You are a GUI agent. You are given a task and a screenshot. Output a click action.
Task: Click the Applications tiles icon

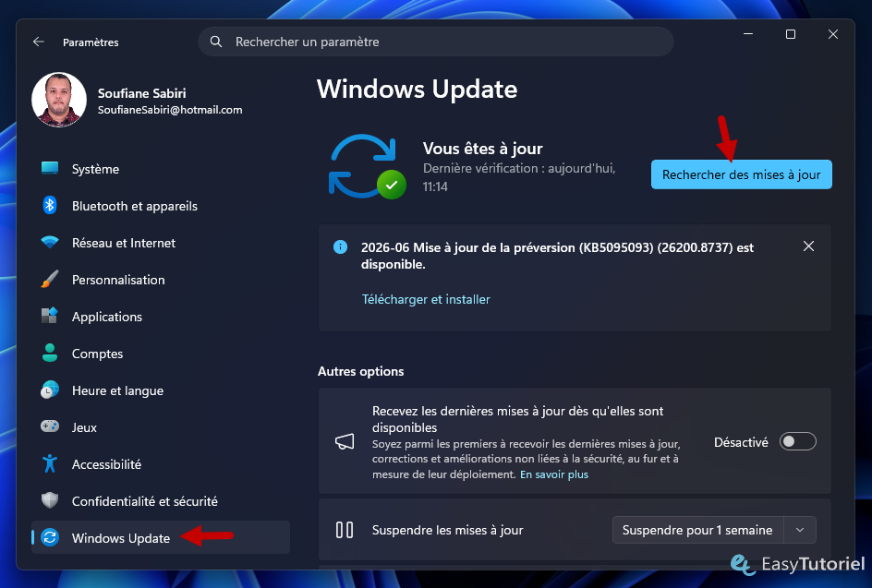point(50,316)
